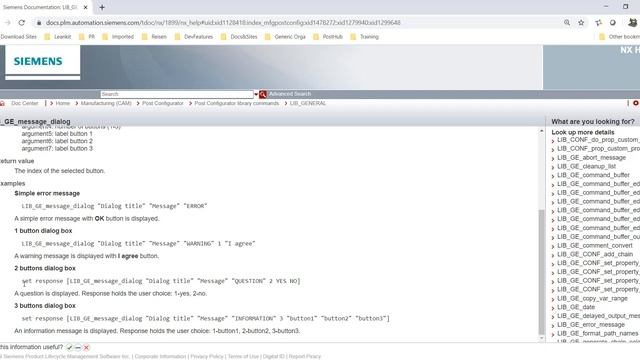The width and height of the screenshot is (640, 360).
Task: Open the Leankit bookmark folder
Action: pos(58,37)
